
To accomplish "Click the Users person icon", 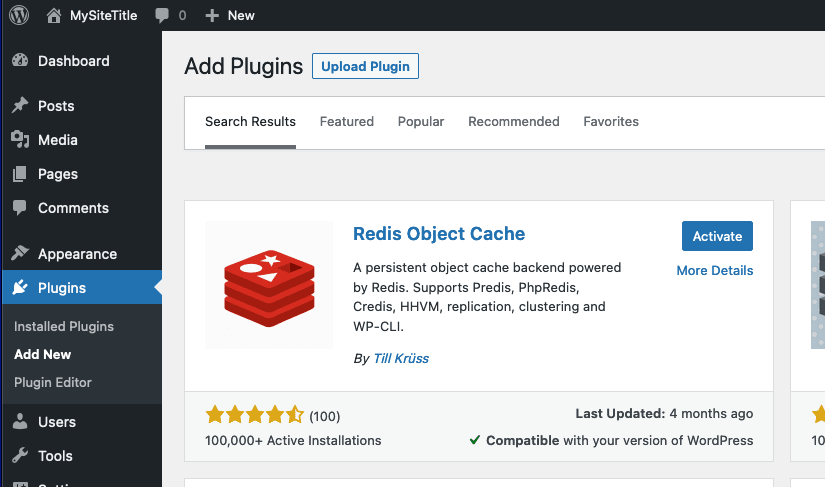I will pos(20,421).
